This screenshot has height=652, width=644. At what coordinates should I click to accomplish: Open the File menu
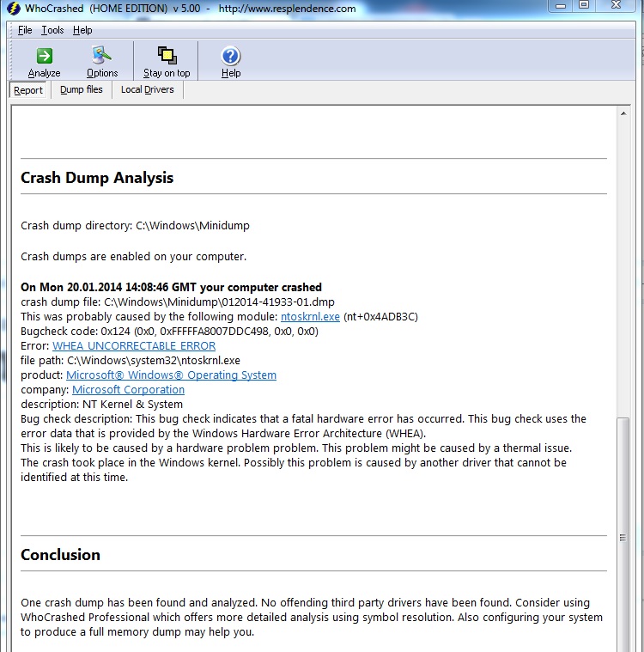click(25, 30)
